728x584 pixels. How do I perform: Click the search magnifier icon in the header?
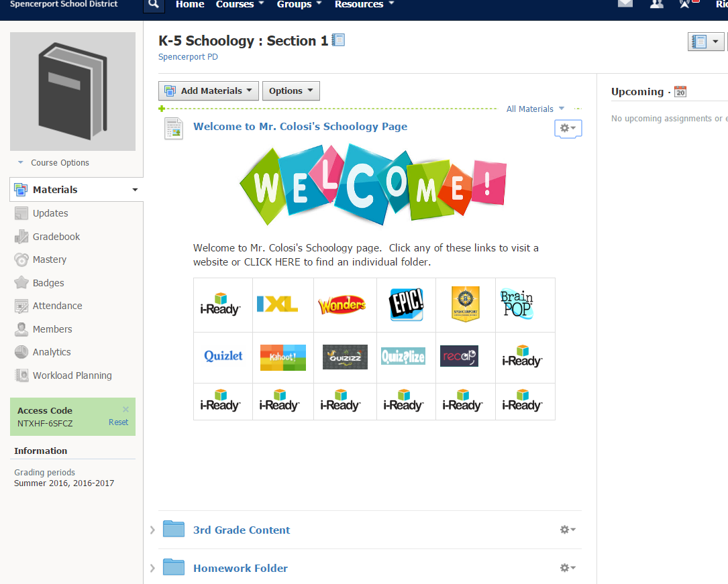[154, 5]
